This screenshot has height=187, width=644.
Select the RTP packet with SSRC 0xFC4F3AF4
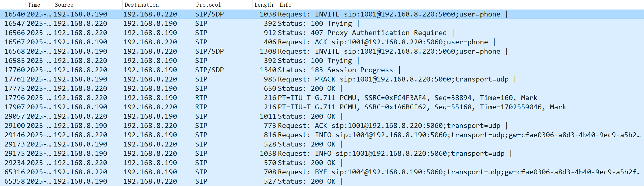(155, 98)
